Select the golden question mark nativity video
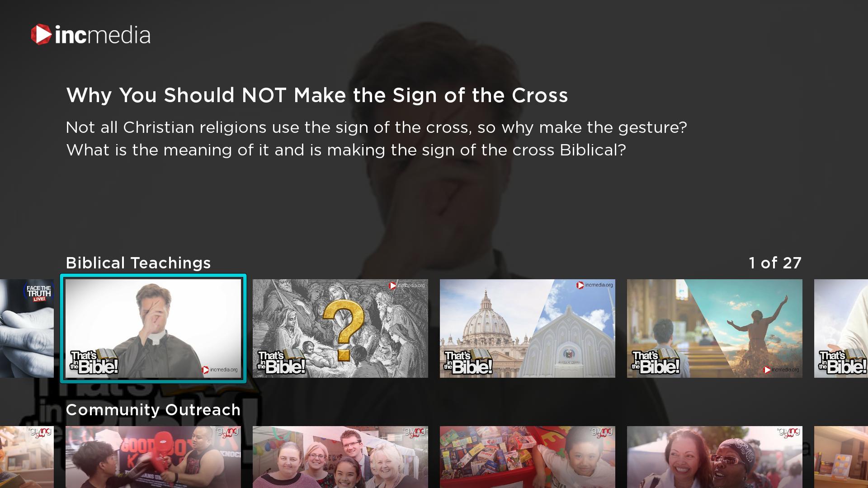868x488 pixels. [x=340, y=328]
